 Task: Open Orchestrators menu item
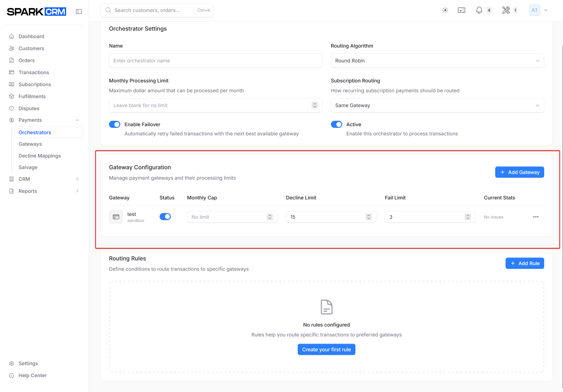[x=48, y=133]
